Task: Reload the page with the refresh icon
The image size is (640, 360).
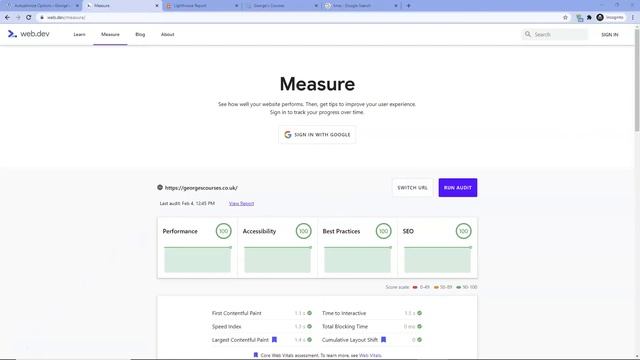Action: [29, 18]
